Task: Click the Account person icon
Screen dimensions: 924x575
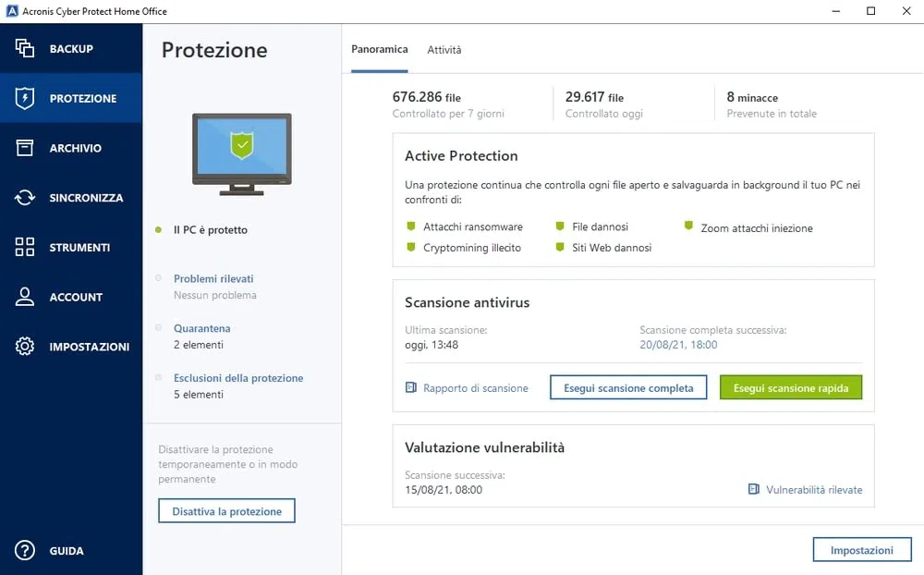Action: tap(25, 296)
